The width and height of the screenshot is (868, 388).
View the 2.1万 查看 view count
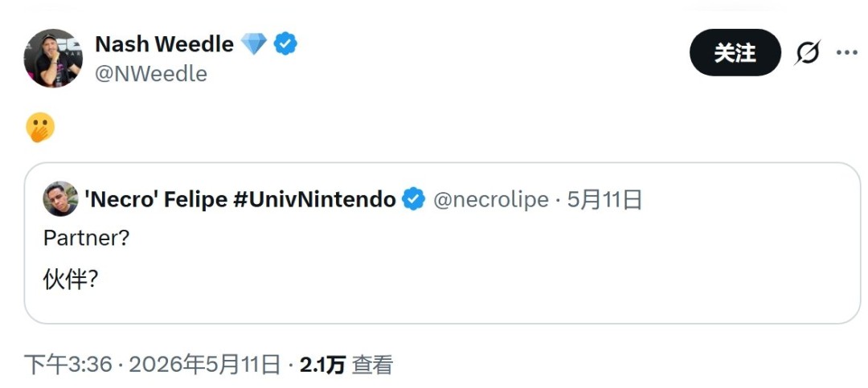point(346,365)
